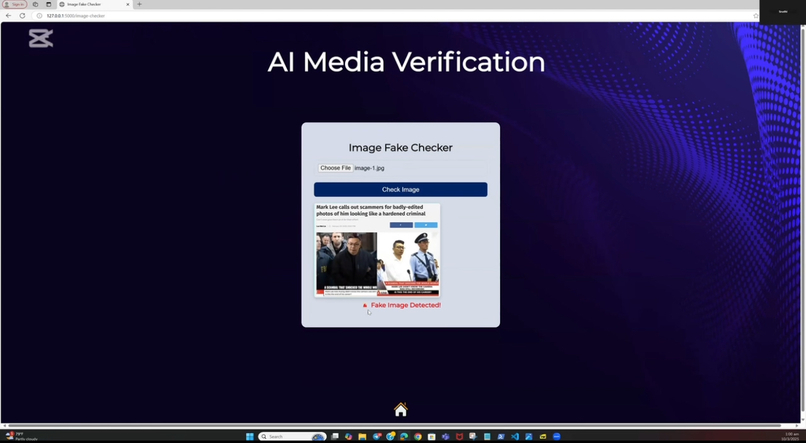Click the browser back arrow
806x443 pixels.
8,15
